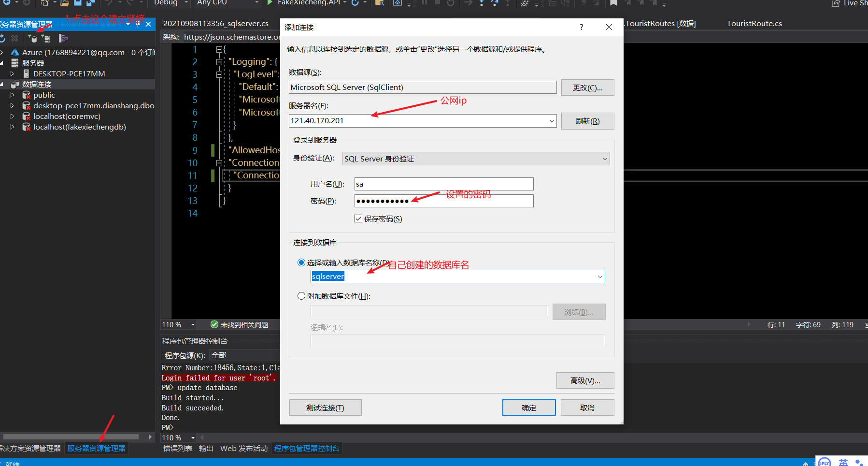Click the Find in Files icon in top toolbar
The image size is (868, 466).
click(x=380, y=3)
